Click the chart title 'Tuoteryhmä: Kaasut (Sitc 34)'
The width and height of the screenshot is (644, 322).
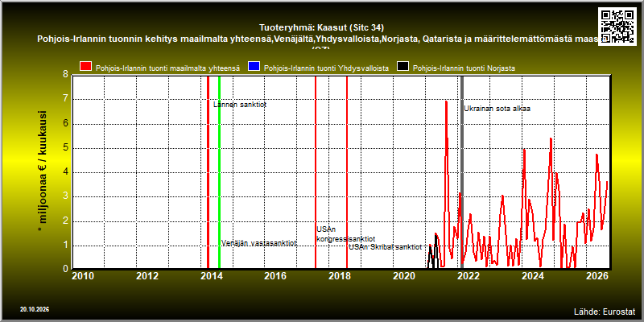click(321, 28)
